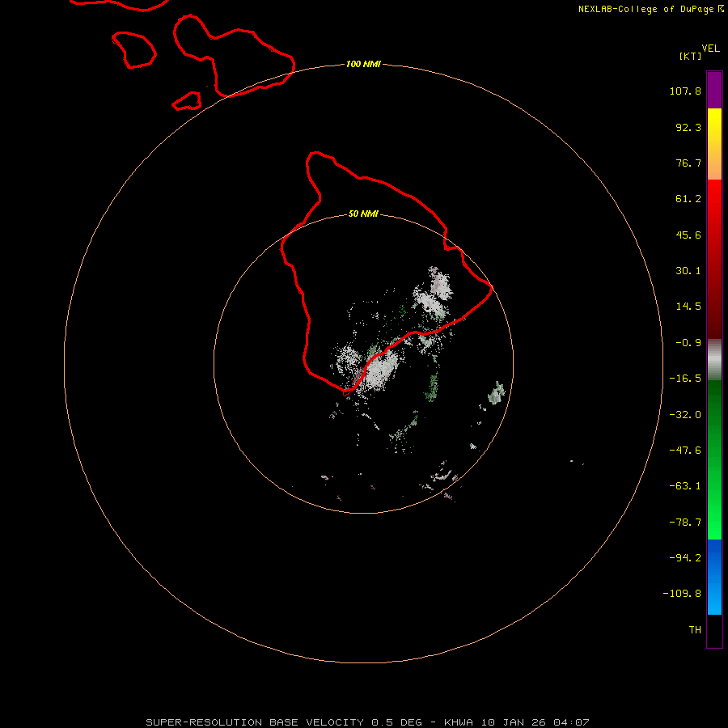Click the 92.3 velocity scale value
728x728 pixels.
click(688, 127)
